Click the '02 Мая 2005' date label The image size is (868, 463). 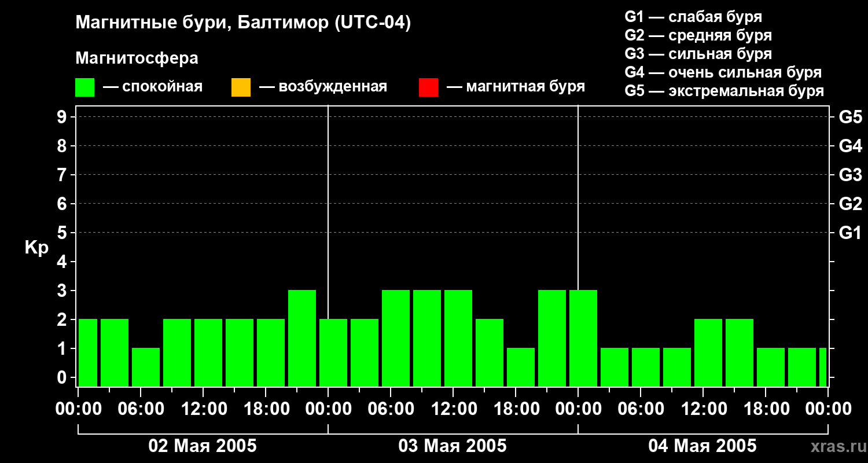pyautogui.click(x=203, y=446)
